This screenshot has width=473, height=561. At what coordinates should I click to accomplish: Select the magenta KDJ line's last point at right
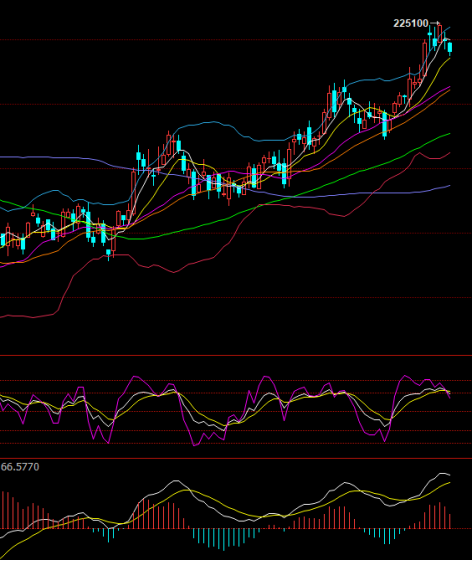(450, 397)
